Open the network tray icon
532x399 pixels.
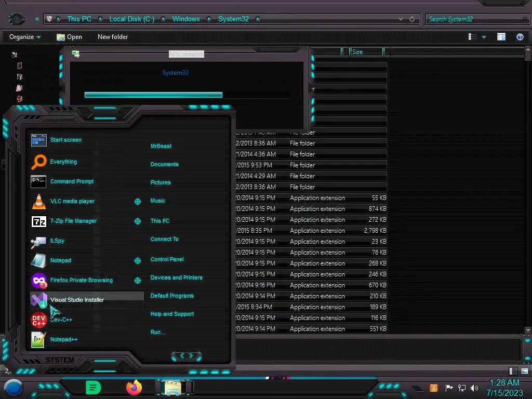[x=462, y=388]
